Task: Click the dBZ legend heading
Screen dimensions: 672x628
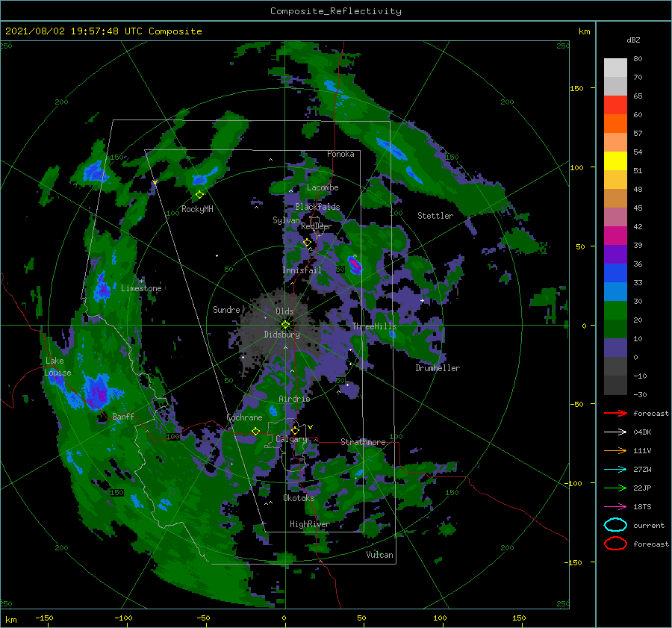Action: (633, 40)
